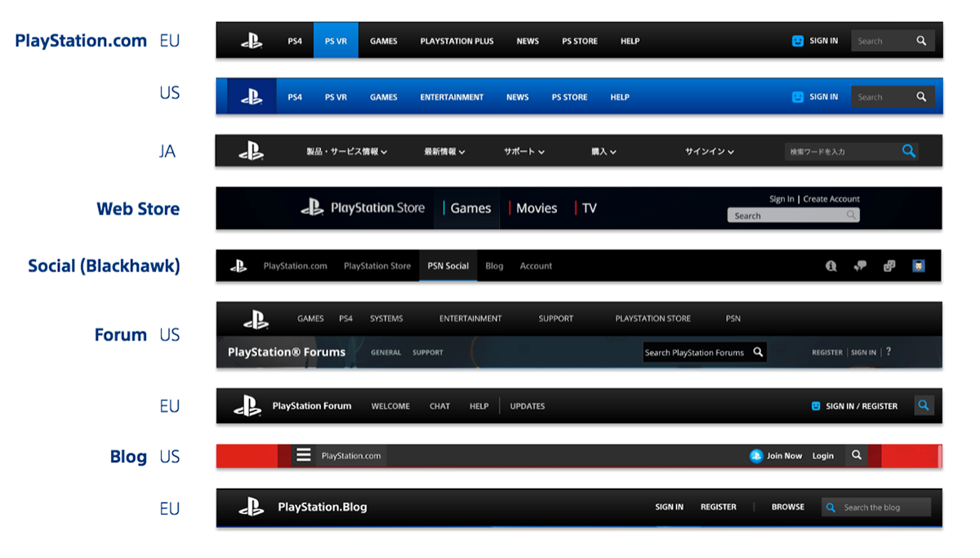Click the smiley icon before SIGN IN / REGISTER
Viewport: 980px width, 558px height.
[816, 406]
